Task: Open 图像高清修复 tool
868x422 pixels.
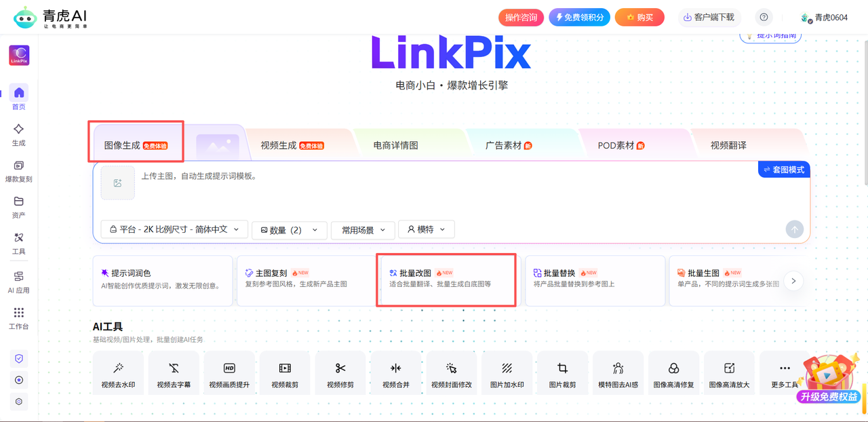Action: coord(674,372)
